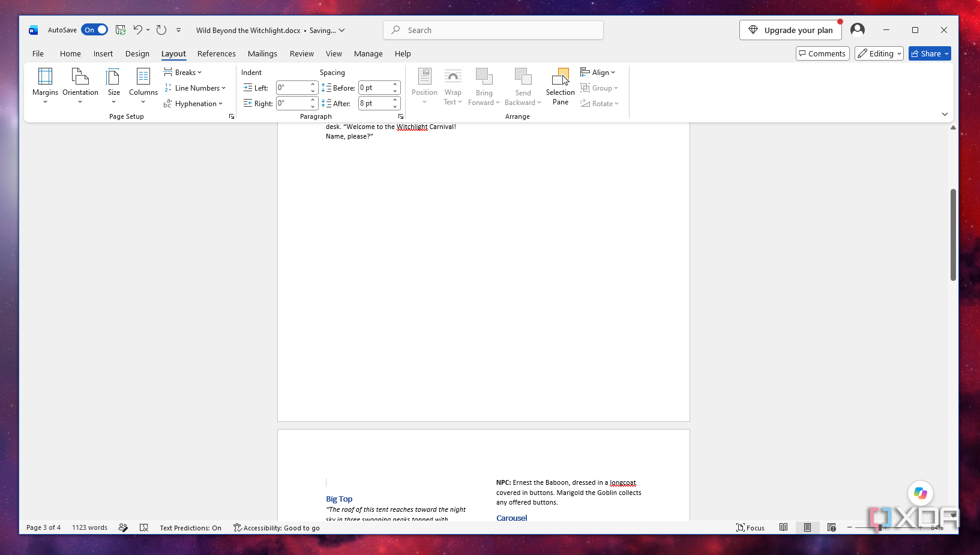Expand the Line Numbers dropdown
Image resolution: width=980 pixels, height=555 pixels.
point(195,88)
